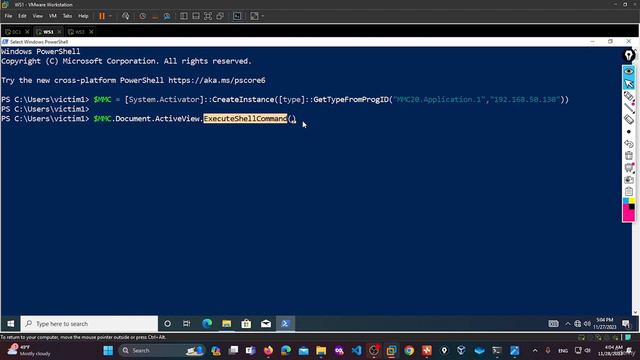
Task: Click the host Windows 11 Start button
Action: click(x=108, y=351)
